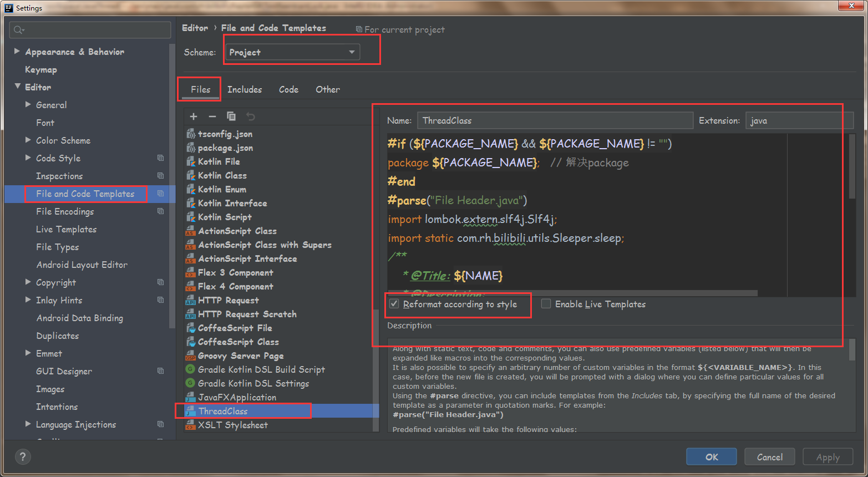Collapse the Editor section

17,87
